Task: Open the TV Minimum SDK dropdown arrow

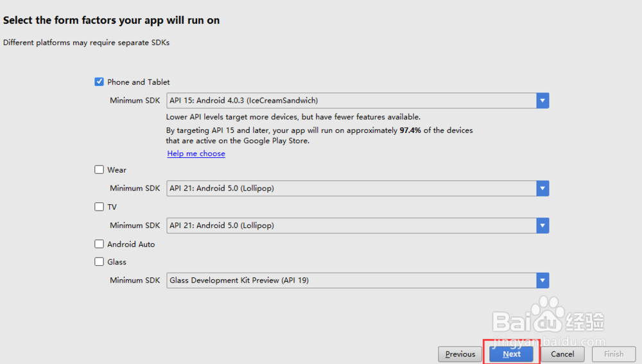Action: [x=543, y=225]
